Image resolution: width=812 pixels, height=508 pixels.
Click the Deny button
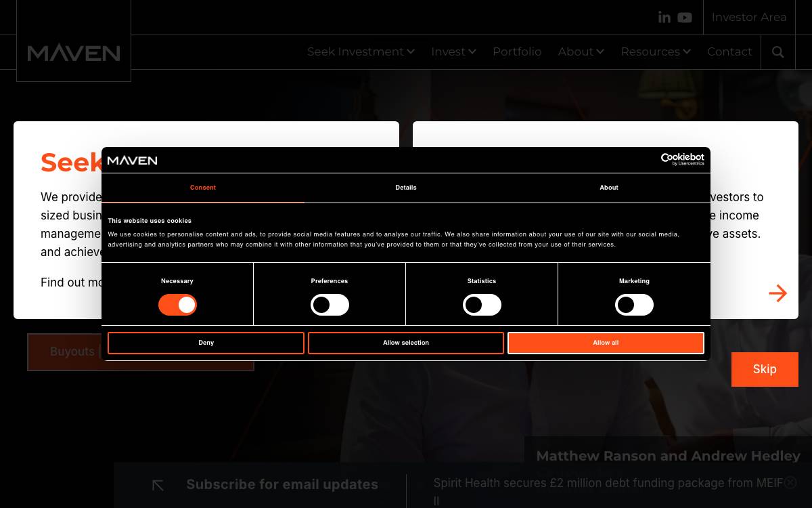coord(206,343)
